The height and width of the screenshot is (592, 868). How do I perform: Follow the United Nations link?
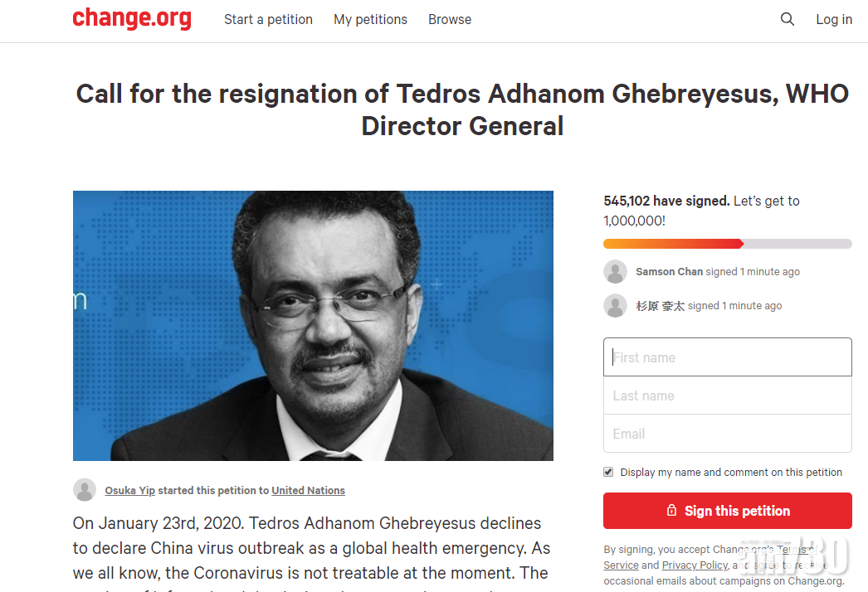pos(308,491)
